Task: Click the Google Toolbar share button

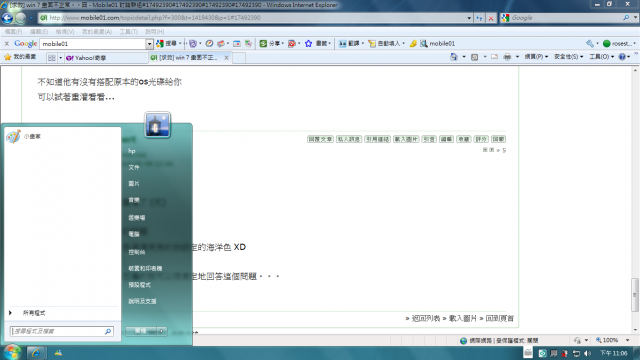Action: 270,43
